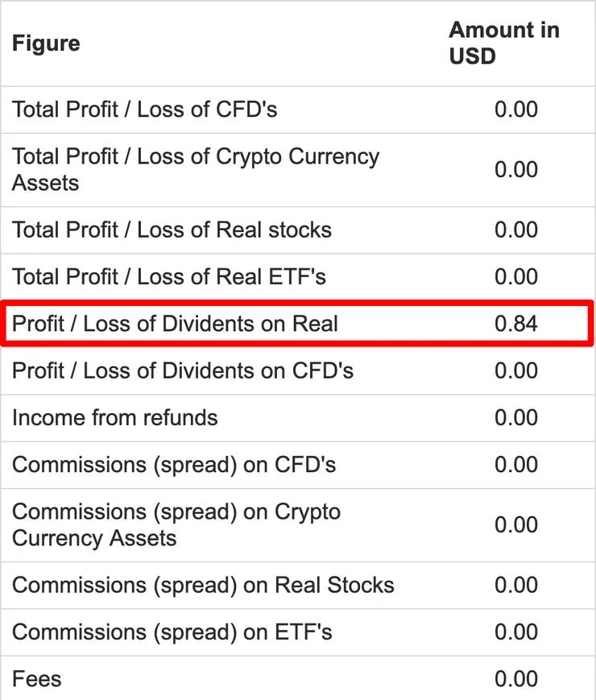This screenshot has height=700, width=596.
Task: Click the "Commissions (spread) on Real Stocks" label
Action: click(203, 585)
